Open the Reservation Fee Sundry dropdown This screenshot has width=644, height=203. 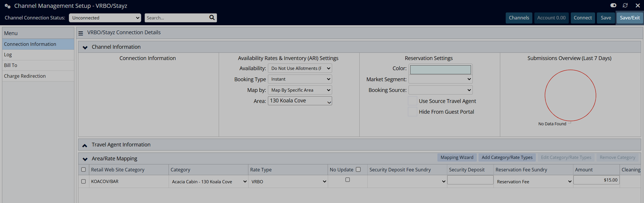[x=533, y=182]
